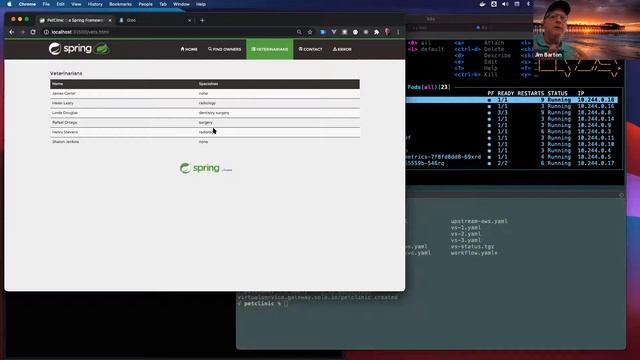Screen dimensions: 640x360
Task: Click the James Carter row name
Action: (64, 93)
